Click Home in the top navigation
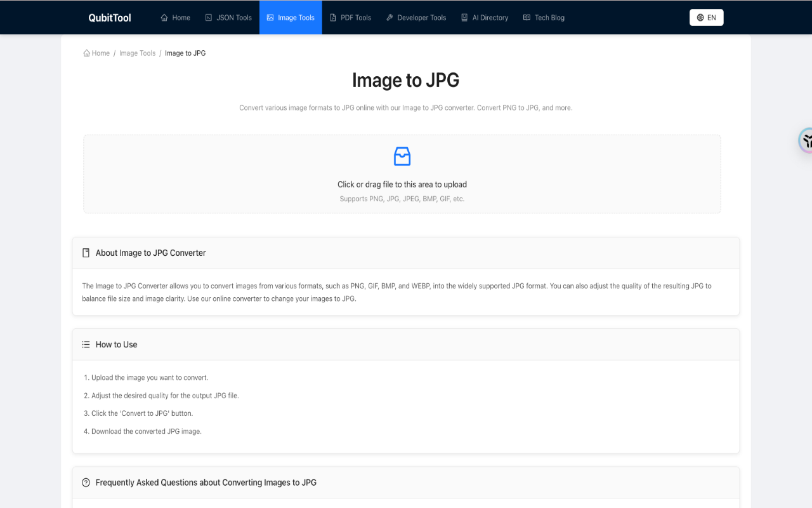The height and width of the screenshot is (508, 812). pos(175,17)
